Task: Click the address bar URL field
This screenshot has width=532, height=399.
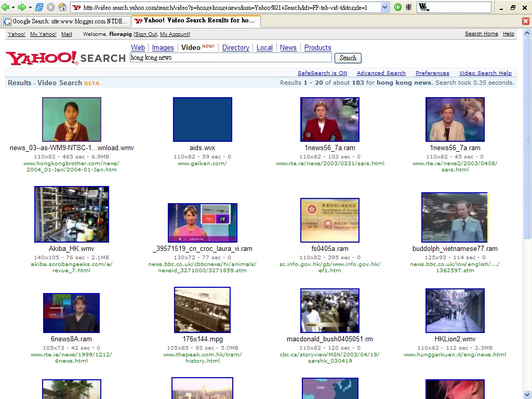Action: tap(231, 7)
